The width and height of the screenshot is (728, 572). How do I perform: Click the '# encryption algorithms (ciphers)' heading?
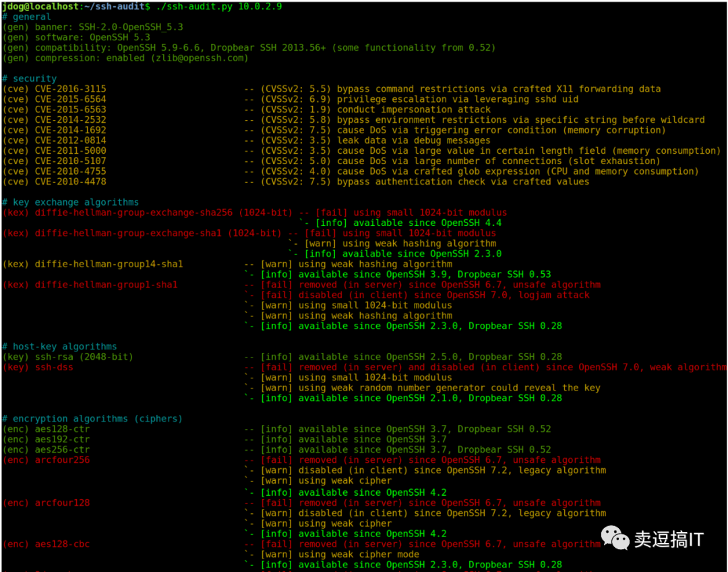click(92, 419)
